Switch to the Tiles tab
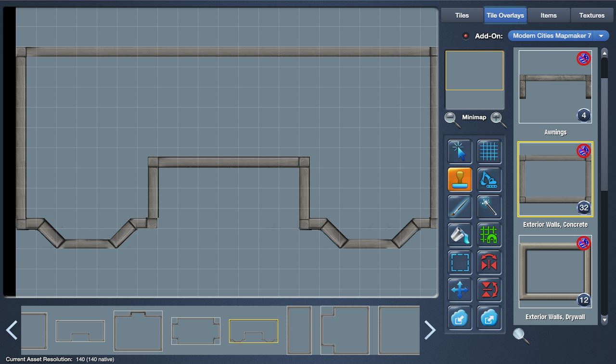Image resolution: width=616 pixels, height=364 pixels. pos(462,15)
